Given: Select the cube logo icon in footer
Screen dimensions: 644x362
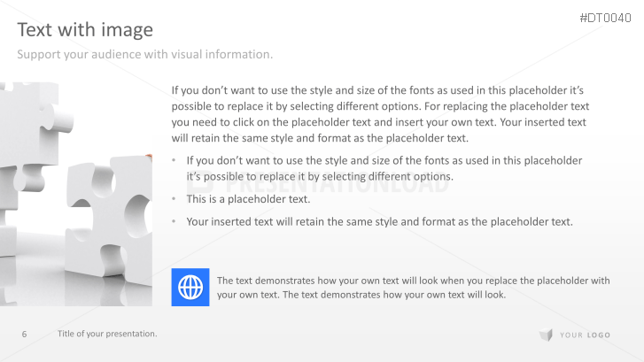Looking at the screenshot, I should [546, 334].
